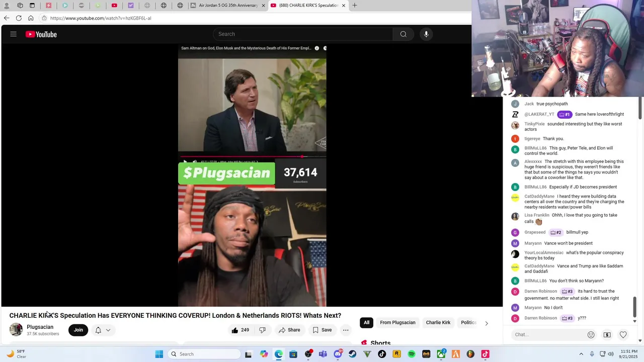This screenshot has height=362, width=644.
Task: Show next topic chips arrow
Action: 486,323
